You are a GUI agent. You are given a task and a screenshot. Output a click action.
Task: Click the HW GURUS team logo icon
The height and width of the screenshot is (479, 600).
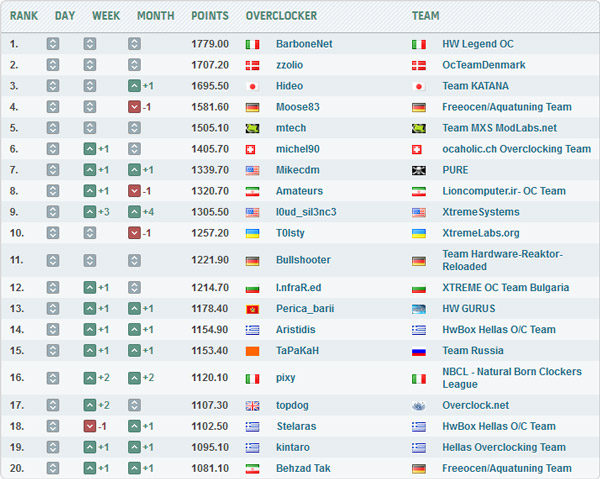419,309
